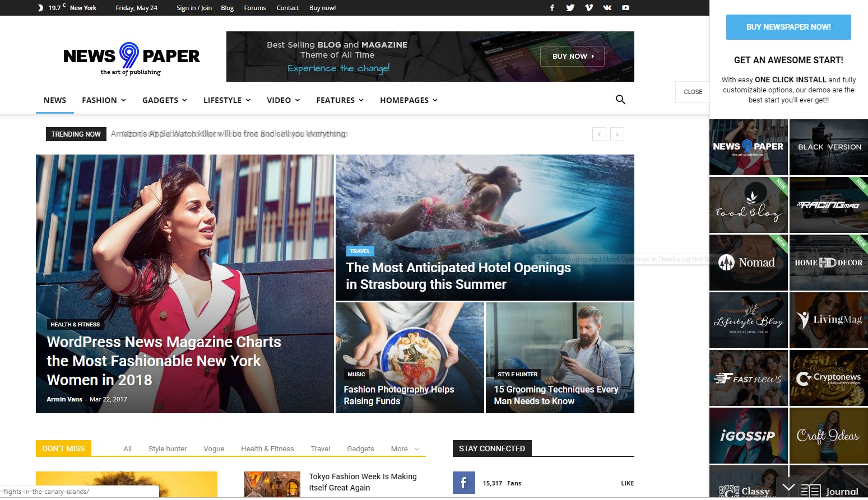Screen dimensions: 868x500
Task: Open 15 Grooming Techniques article
Action: click(x=556, y=395)
